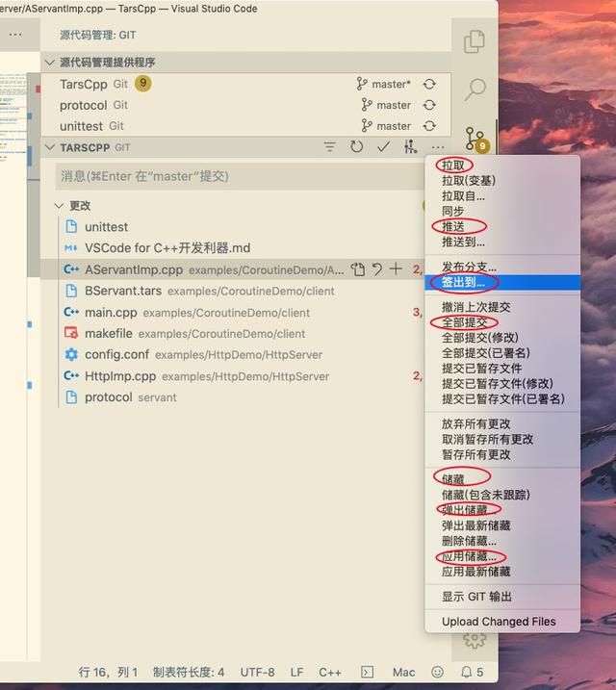The height and width of the screenshot is (690, 616).
Task: Click the git tree icon in TARSCPP toolbar
Action: 411,146
